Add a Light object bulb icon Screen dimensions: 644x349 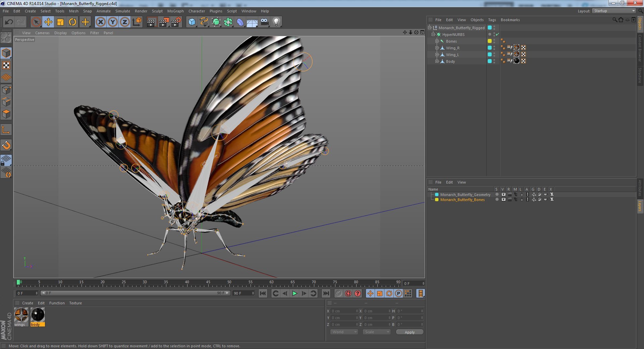click(276, 22)
